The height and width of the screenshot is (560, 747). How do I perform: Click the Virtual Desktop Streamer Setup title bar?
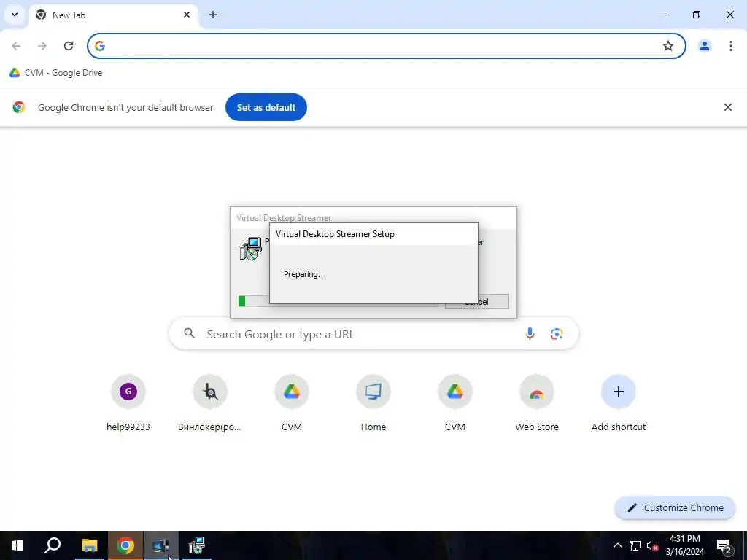(373, 234)
